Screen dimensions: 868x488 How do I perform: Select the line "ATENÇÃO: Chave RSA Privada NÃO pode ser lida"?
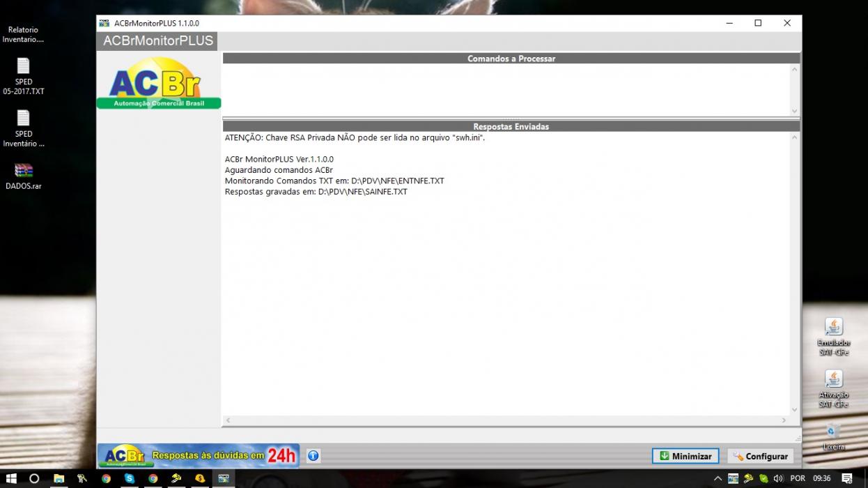coord(355,138)
